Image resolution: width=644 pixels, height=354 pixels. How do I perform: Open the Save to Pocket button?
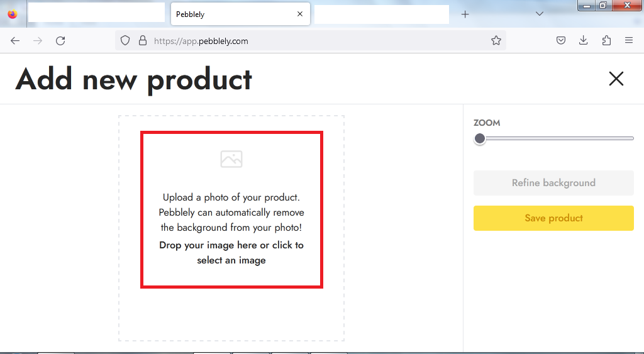(x=561, y=41)
